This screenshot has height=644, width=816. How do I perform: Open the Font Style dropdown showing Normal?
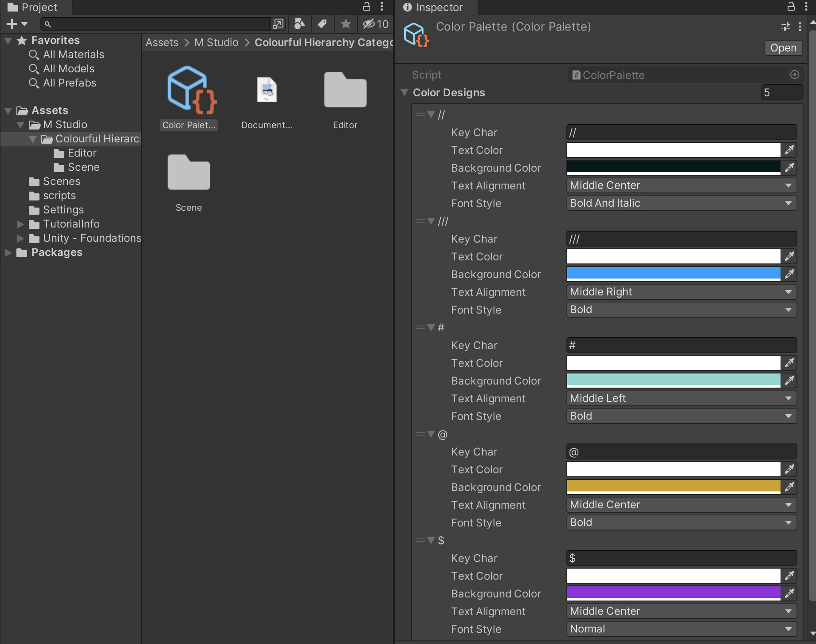(x=681, y=629)
